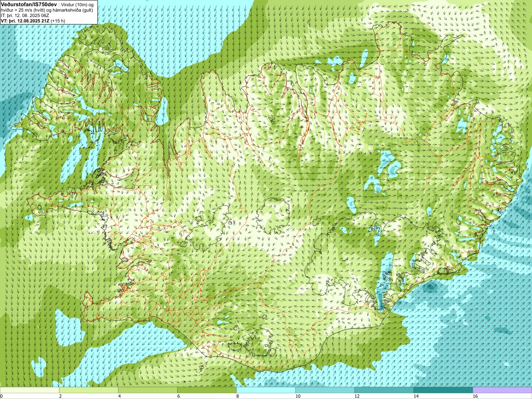Click the '12' label on the color scale
The height and width of the screenshot is (399, 532).
point(357,396)
